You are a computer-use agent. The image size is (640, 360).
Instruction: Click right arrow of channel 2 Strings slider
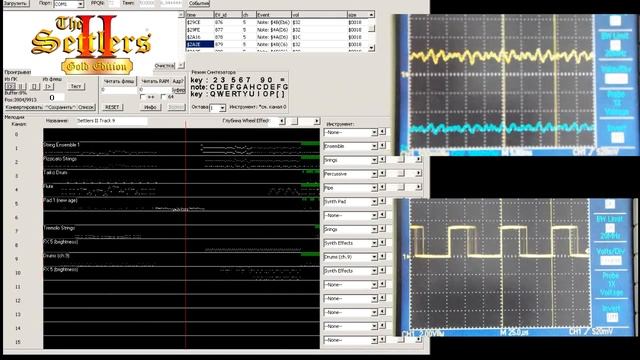[x=418, y=160]
